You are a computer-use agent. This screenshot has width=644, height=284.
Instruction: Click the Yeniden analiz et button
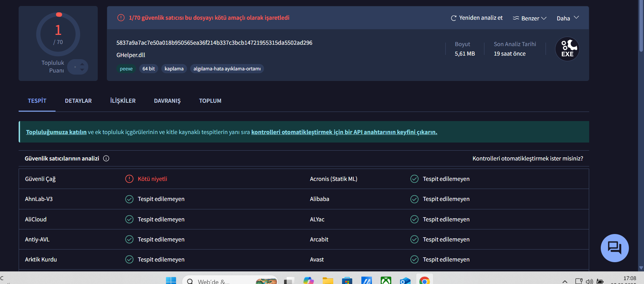[477, 18]
